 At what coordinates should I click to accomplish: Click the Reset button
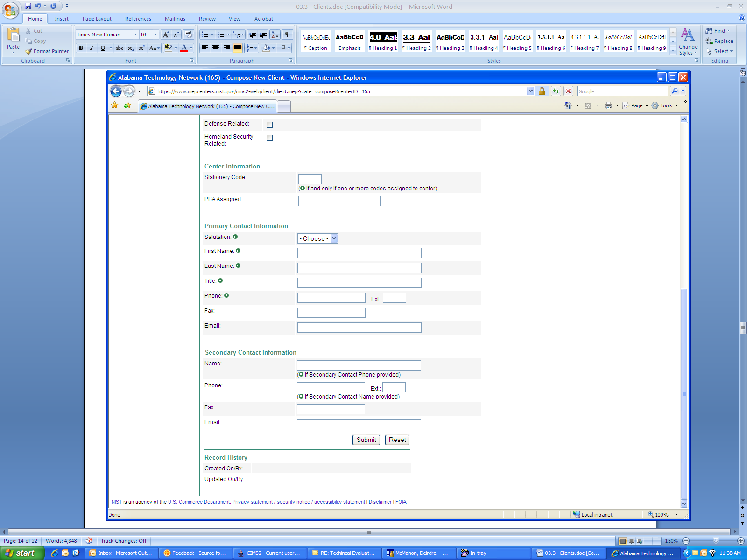pos(397,440)
